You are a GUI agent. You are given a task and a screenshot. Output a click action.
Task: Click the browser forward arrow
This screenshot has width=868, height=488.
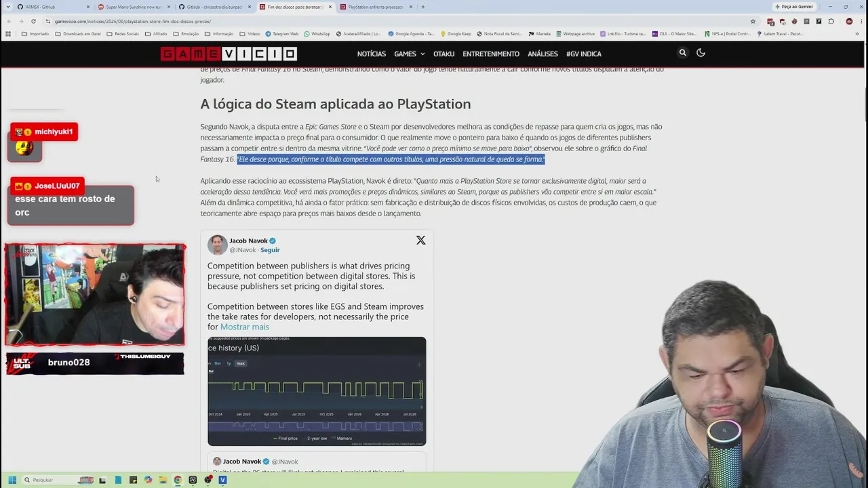click(x=20, y=21)
